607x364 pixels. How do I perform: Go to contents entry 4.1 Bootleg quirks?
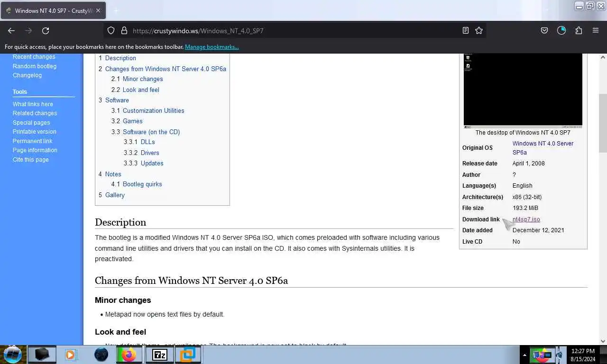[x=137, y=184]
